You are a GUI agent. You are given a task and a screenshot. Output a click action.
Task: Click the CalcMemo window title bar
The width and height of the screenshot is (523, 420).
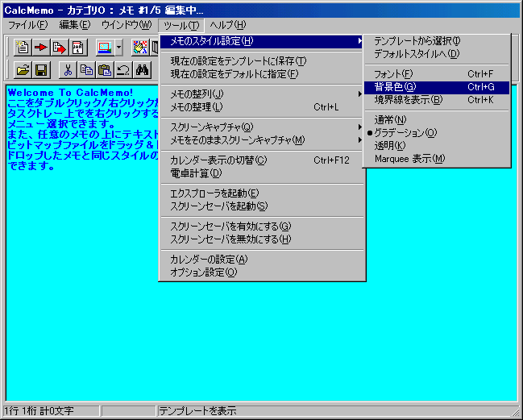(x=261, y=10)
